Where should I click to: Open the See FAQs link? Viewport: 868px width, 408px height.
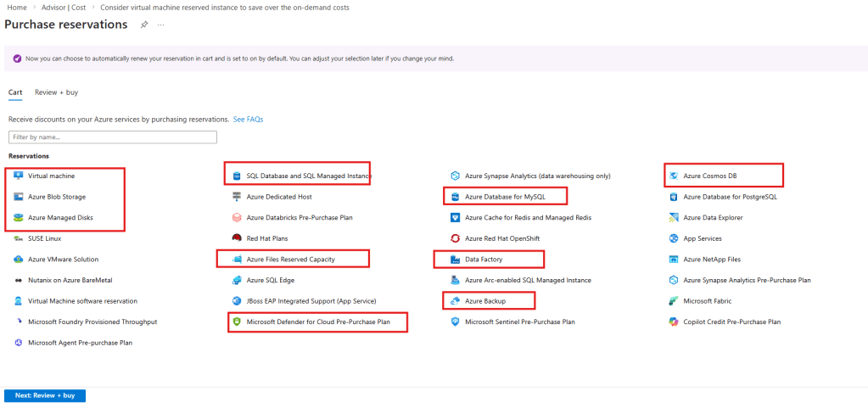[248, 120]
